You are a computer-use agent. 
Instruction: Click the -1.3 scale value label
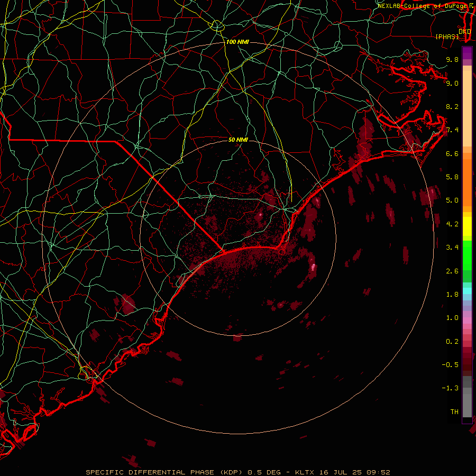pos(451,388)
